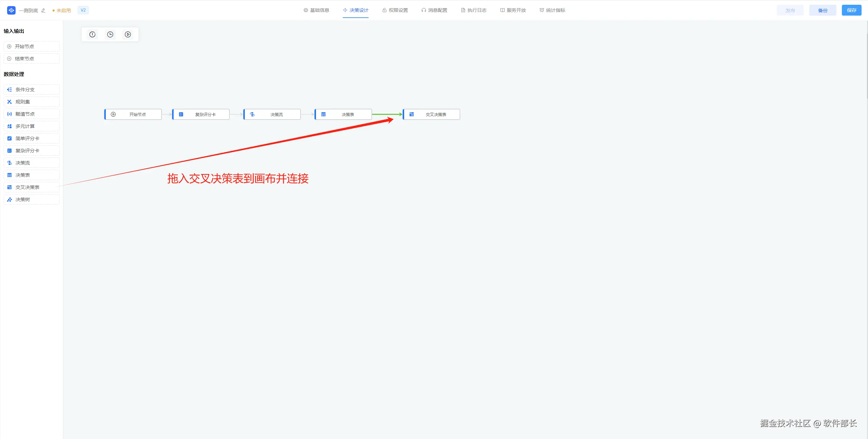Click the play run icon in canvas toolbar

[x=128, y=34]
